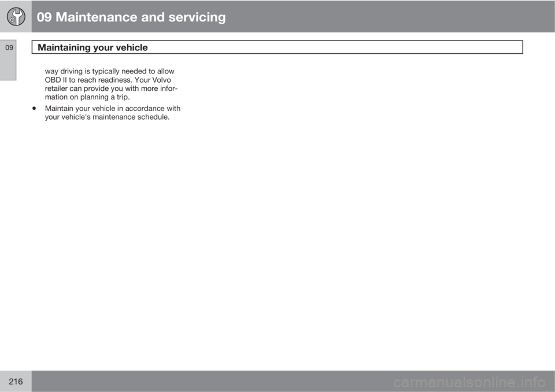Select the '09 Maintenance and servicing' chapter title

tap(131, 17)
